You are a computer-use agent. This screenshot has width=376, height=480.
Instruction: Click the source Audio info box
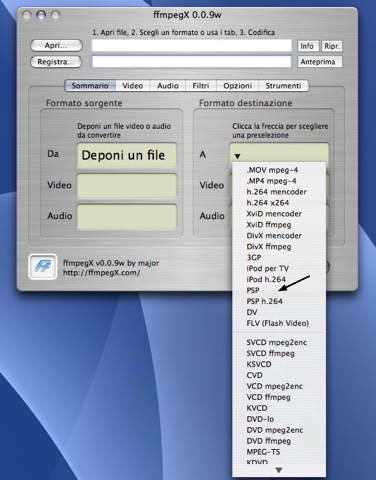127,216
